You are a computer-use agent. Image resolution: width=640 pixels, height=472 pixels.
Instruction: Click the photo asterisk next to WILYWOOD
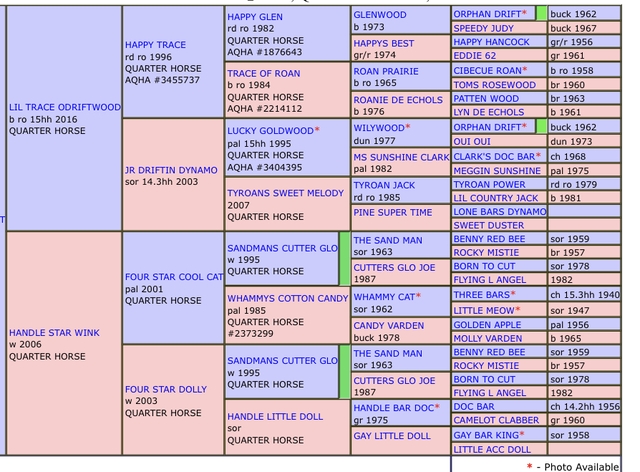tap(407, 129)
